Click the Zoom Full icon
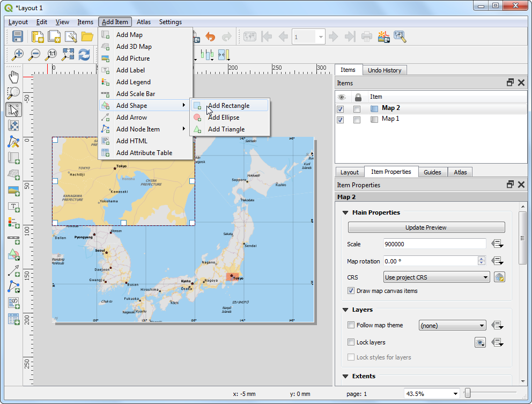 (x=68, y=54)
